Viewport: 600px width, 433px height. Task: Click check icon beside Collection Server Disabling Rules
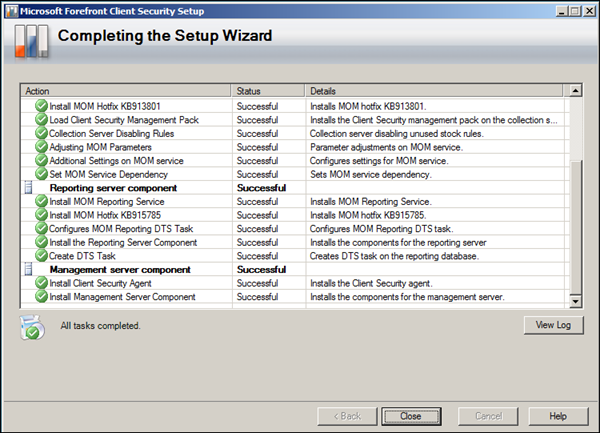click(x=41, y=133)
